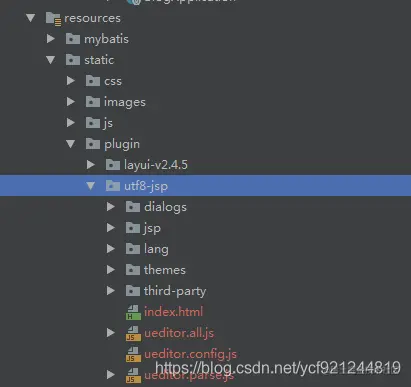Select the dialogs folder name
This screenshot has width=411, height=387.
[165, 207]
